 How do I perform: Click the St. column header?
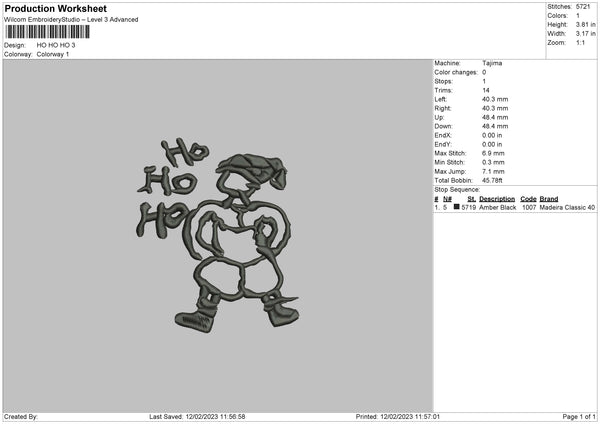[471, 199]
